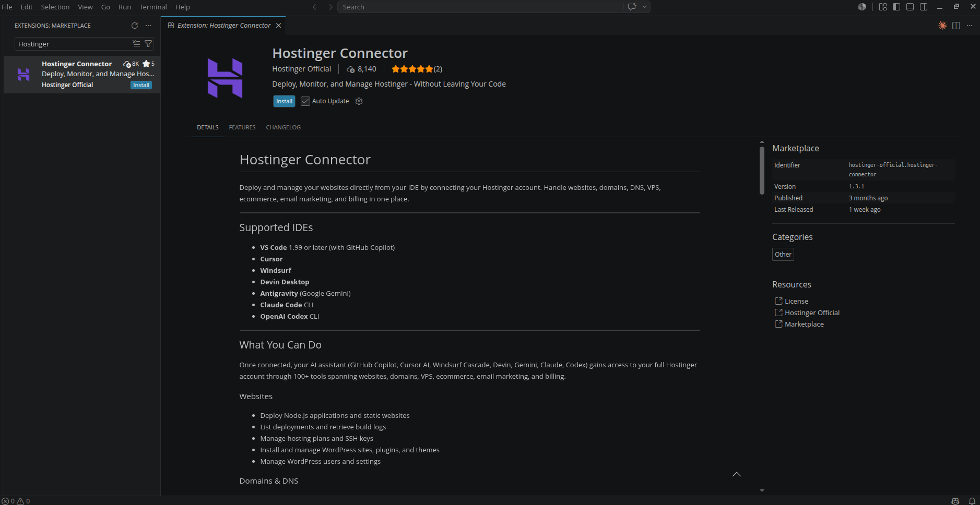The width and height of the screenshot is (980, 505).
Task: Install the extension from details page
Action: coord(284,101)
